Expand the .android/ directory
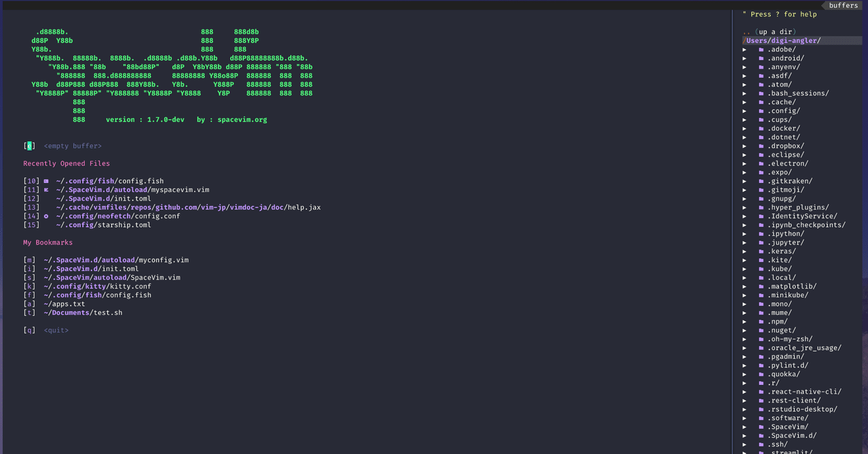Image resolution: width=868 pixels, height=454 pixels. point(745,58)
